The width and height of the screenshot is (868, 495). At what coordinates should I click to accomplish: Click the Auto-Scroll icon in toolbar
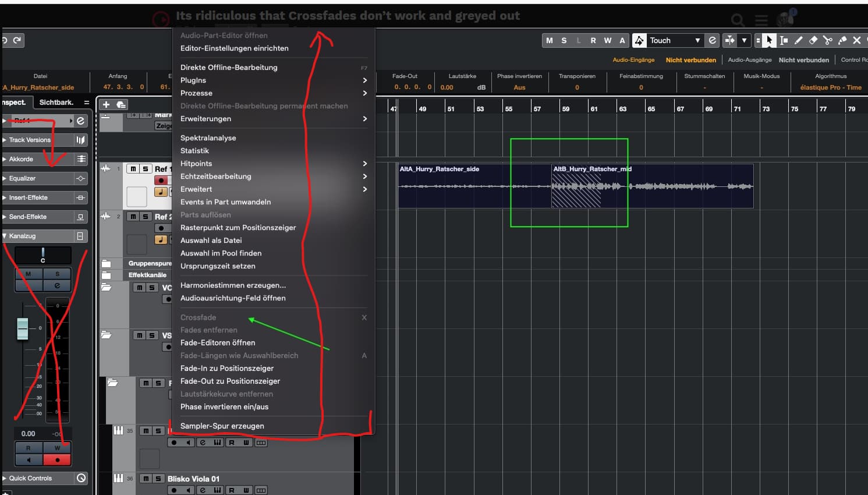pos(729,40)
